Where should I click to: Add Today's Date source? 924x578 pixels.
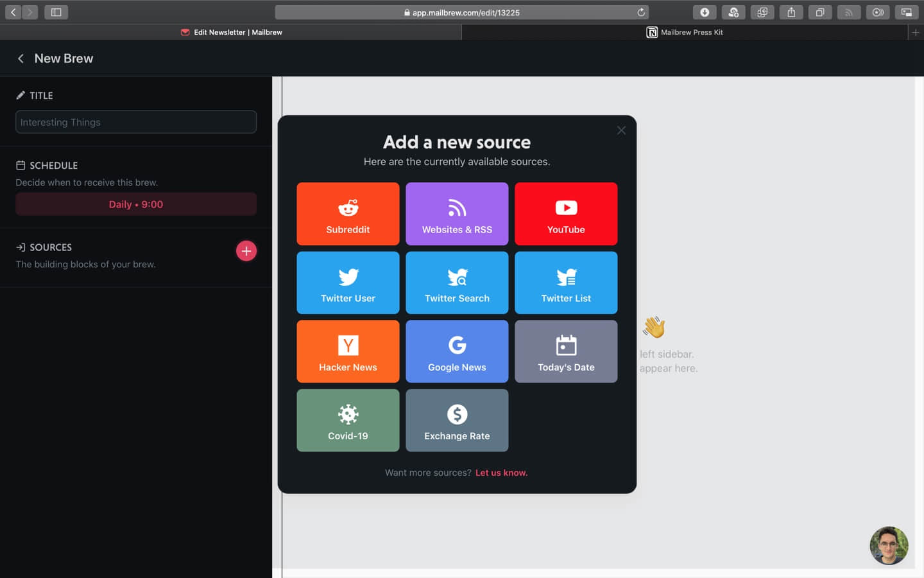pyautogui.click(x=566, y=351)
